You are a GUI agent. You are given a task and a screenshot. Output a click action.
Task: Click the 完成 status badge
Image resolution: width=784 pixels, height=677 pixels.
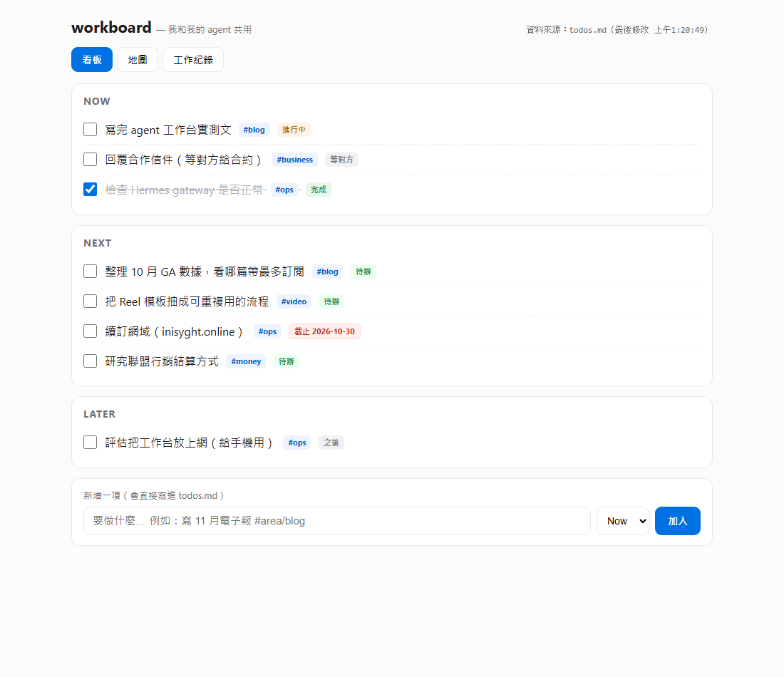tap(318, 190)
